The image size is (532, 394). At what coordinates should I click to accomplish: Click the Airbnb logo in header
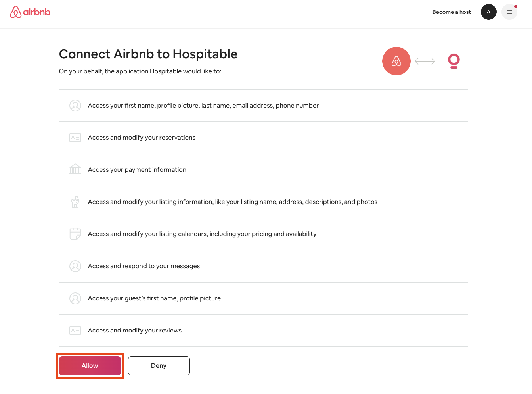coord(30,12)
